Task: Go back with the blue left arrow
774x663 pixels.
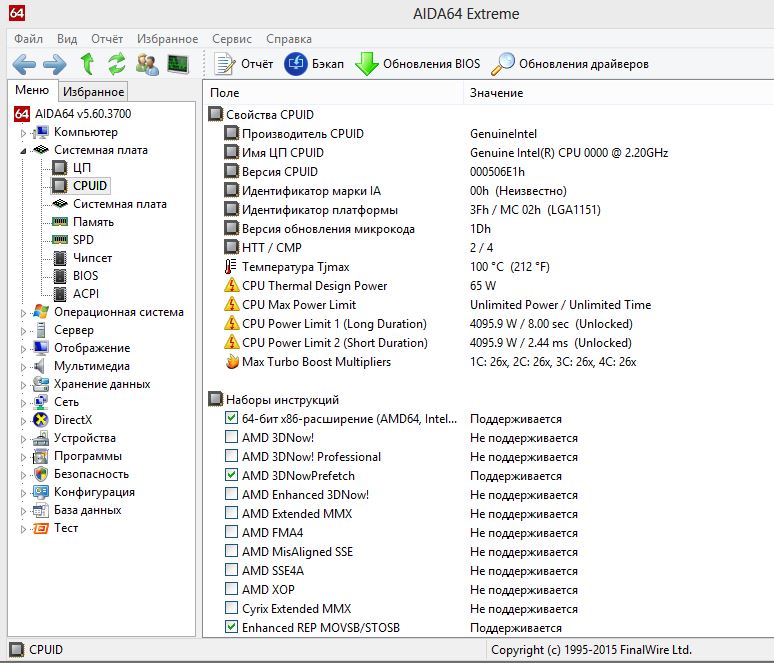Action: [x=24, y=64]
